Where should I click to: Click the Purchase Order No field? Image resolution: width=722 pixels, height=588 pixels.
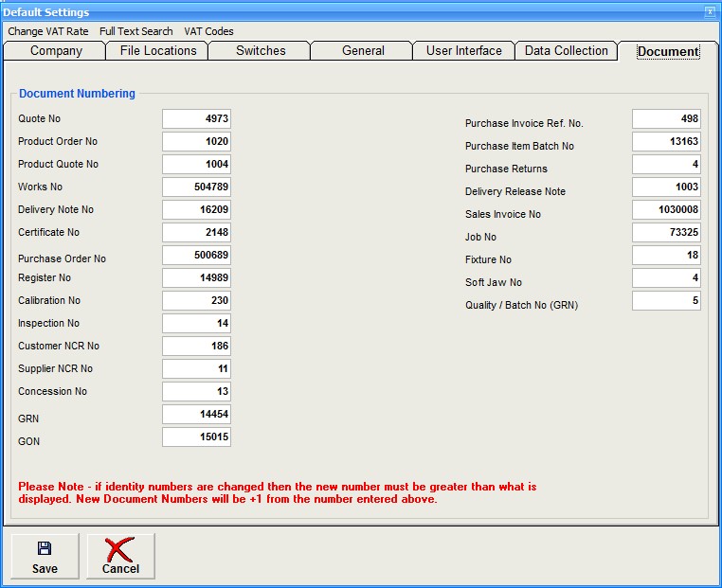pyautogui.click(x=196, y=256)
